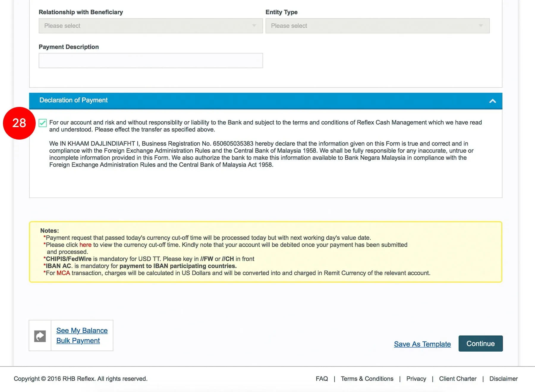The width and height of the screenshot is (535, 392).
Task: Click the Notes heading in the yellow box
Action: 49,230
